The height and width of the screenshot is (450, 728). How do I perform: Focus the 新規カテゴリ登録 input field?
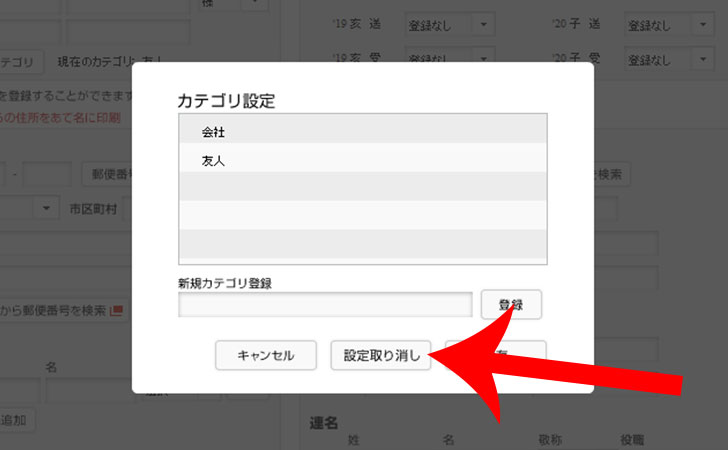pos(325,305)
